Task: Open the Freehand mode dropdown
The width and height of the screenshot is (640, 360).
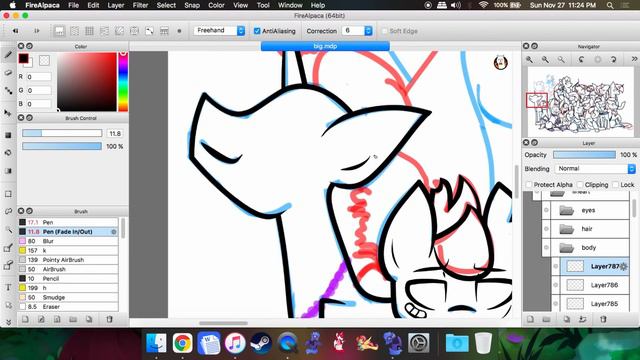Action: point(219,31)
